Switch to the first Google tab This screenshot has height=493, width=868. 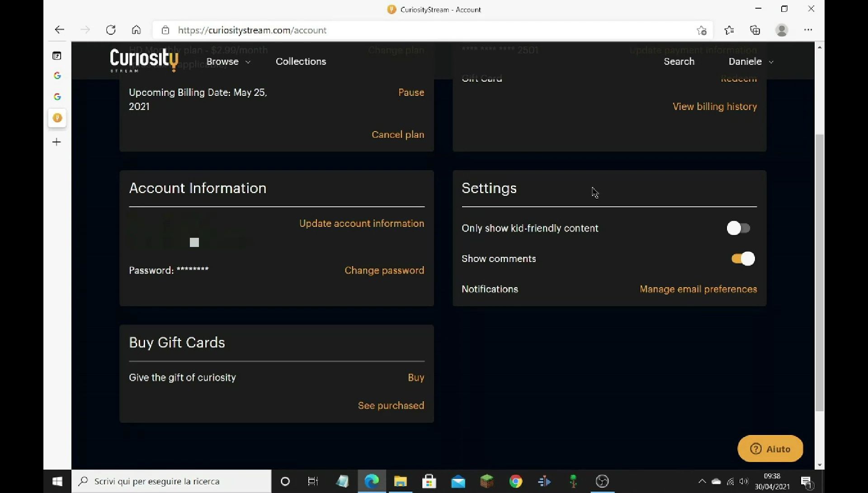pos(57,76)
